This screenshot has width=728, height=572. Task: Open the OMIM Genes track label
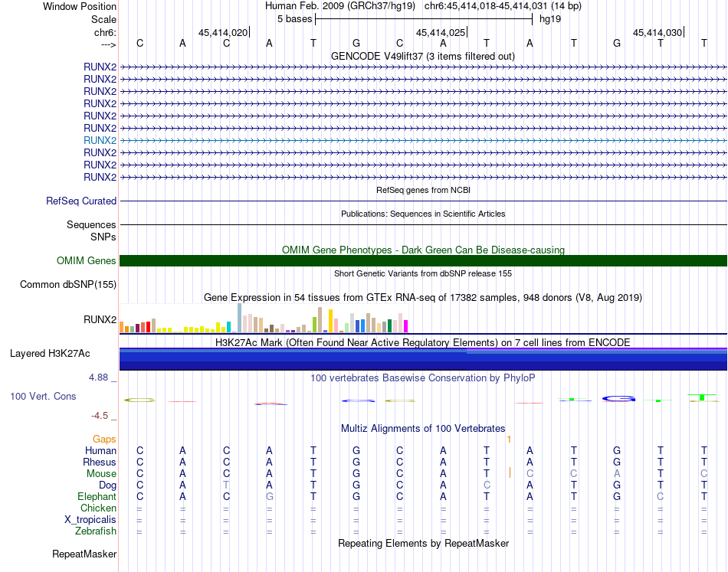click(86, 260)
